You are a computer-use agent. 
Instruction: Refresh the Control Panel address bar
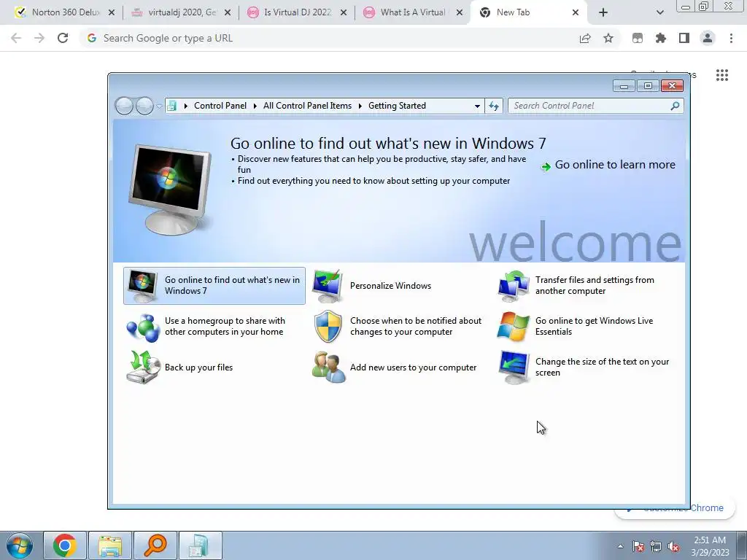[494, 106]
